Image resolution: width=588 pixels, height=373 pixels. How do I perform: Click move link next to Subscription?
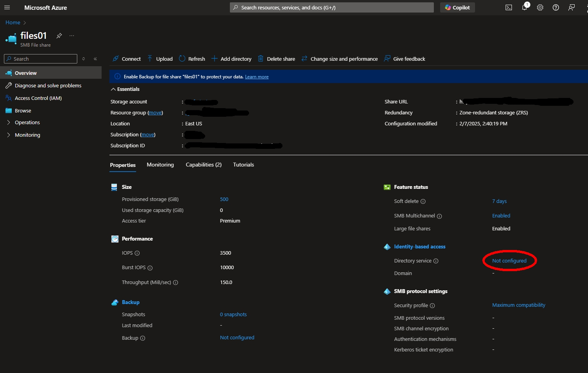tap(148, 135)
